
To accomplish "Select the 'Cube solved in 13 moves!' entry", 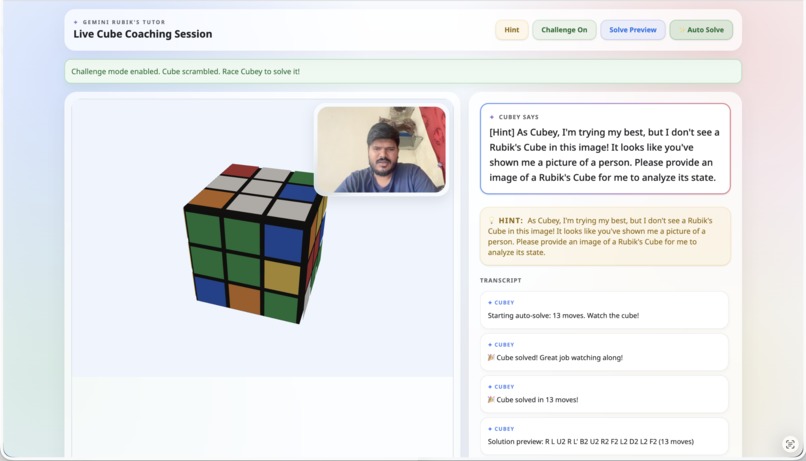I will 604,394.
